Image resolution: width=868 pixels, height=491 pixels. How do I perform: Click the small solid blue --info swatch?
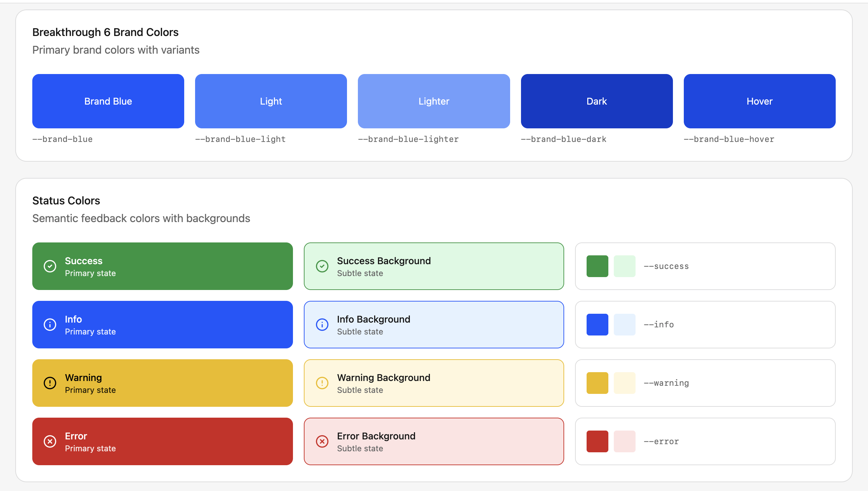click(x=597, y=324)
